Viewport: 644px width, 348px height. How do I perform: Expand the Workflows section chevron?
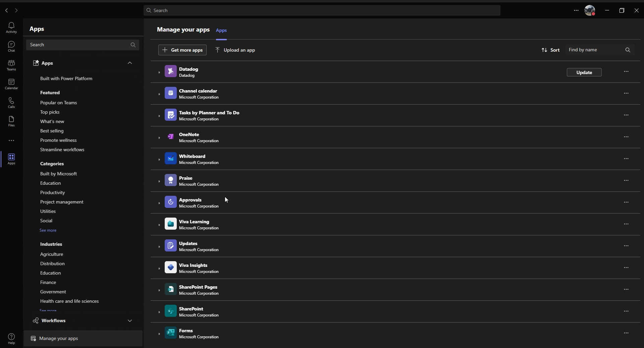[x=130, y=321]
